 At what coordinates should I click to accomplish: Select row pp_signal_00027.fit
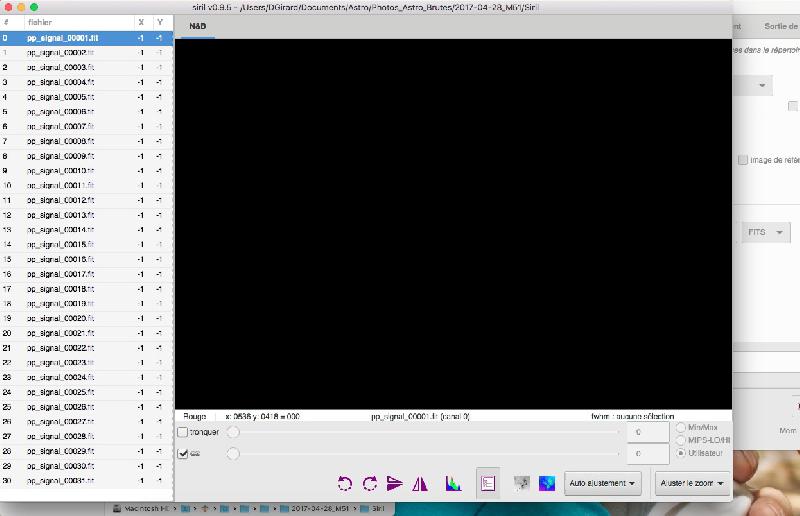[x=86, y=422]
